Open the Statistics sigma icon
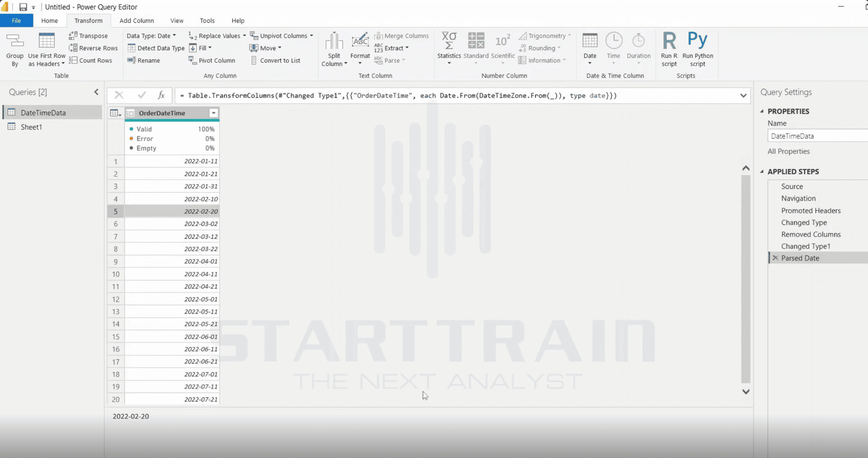This screenshot has height=458, width=868. [x=449, y=41]
